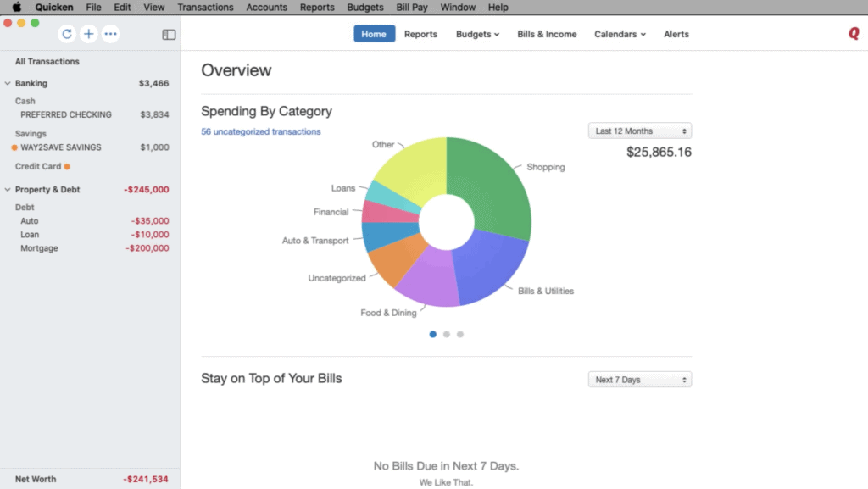This screenshot has width=868, height=489.
Task: Click the refresh accounts icon
Action: (67, 34)
